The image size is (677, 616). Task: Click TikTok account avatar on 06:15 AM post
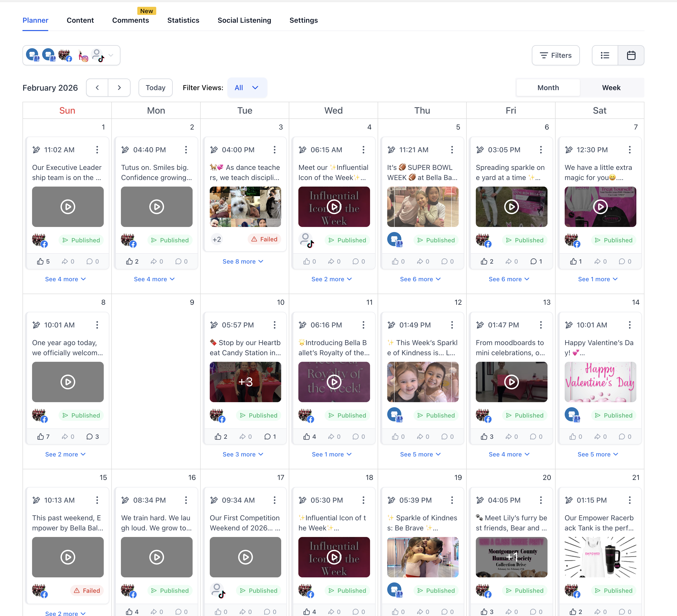306,240
